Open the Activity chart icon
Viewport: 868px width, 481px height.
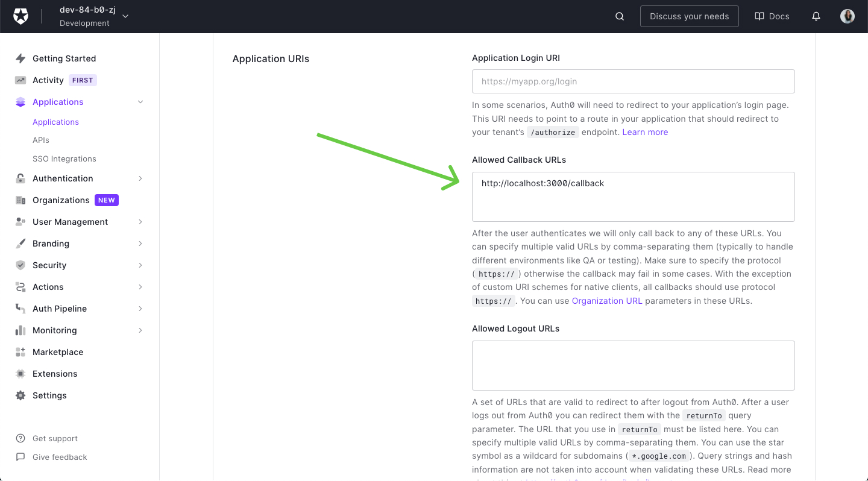[x=20, y=80]
